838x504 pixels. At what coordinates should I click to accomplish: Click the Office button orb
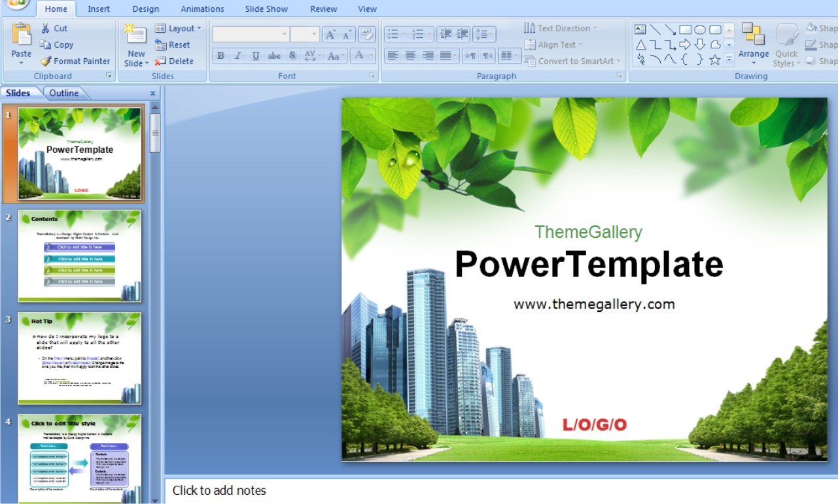point(18,4)
